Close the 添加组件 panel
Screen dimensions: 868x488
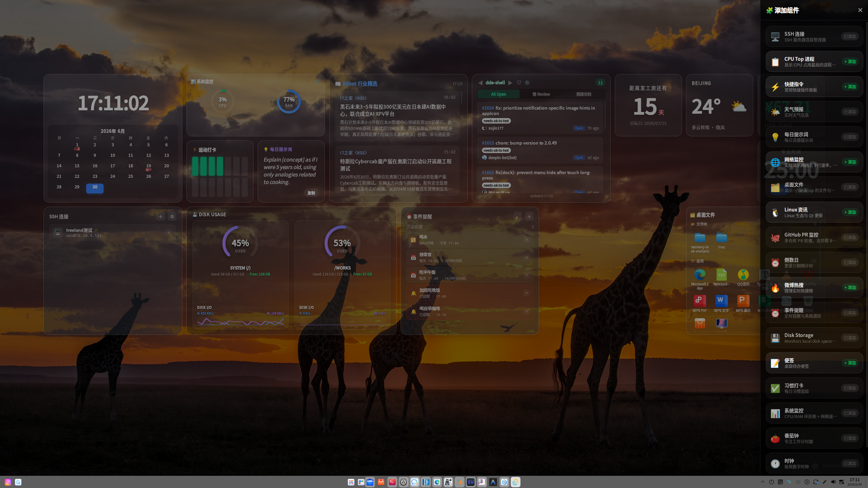click(860, 10)
